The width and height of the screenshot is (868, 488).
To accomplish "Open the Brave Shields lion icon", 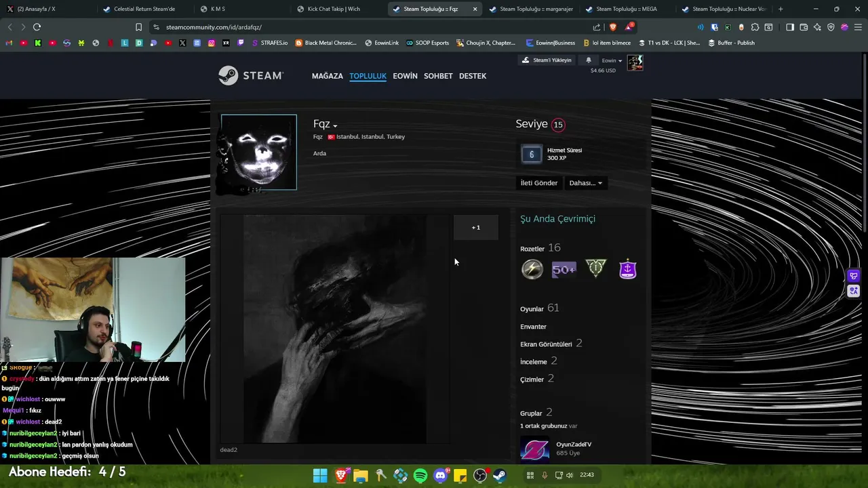I will pos(613,27).
